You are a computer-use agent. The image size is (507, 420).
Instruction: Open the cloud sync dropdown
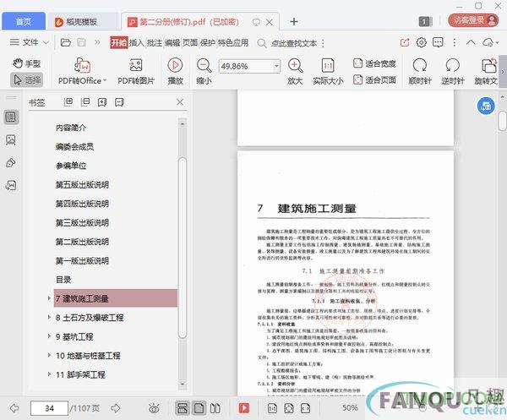[490, 42]
